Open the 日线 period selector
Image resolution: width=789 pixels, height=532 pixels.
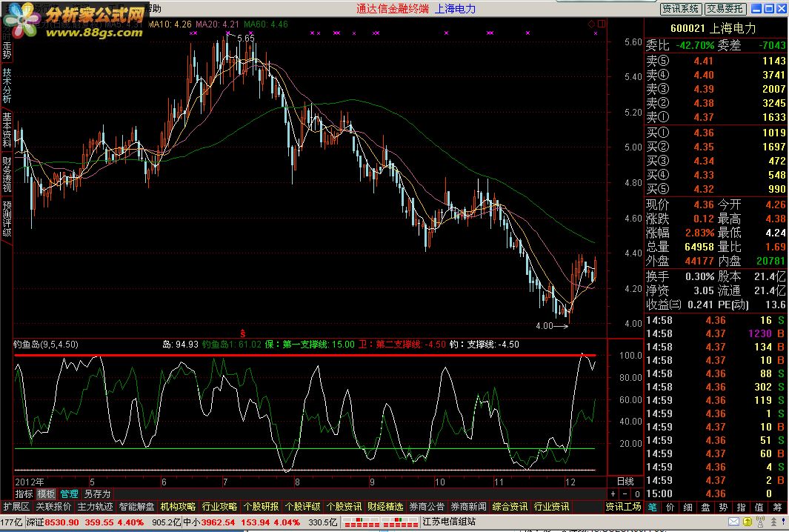coord(625,482)
